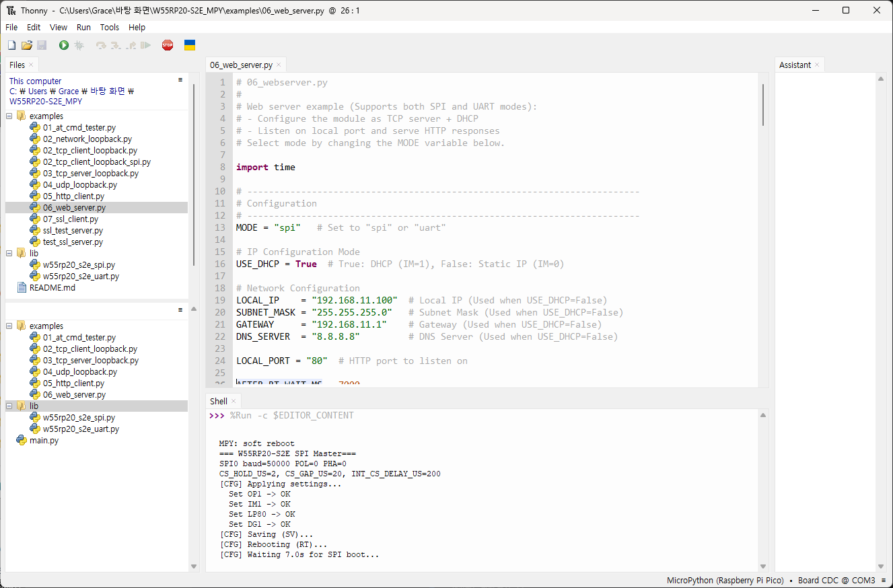Click the Step into icon
Viewport: 893px width, 588px height.
(x=116, y=45)
